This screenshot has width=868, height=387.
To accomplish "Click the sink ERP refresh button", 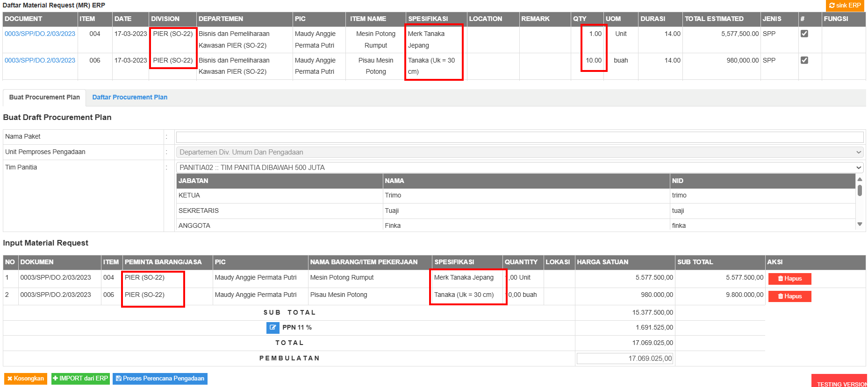I will coord(845,6).
